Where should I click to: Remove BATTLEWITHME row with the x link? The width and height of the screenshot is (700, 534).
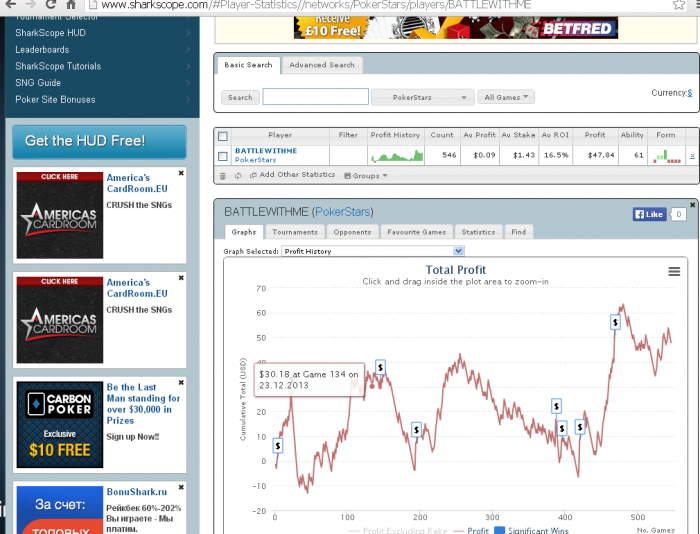(x=692, y=156)
